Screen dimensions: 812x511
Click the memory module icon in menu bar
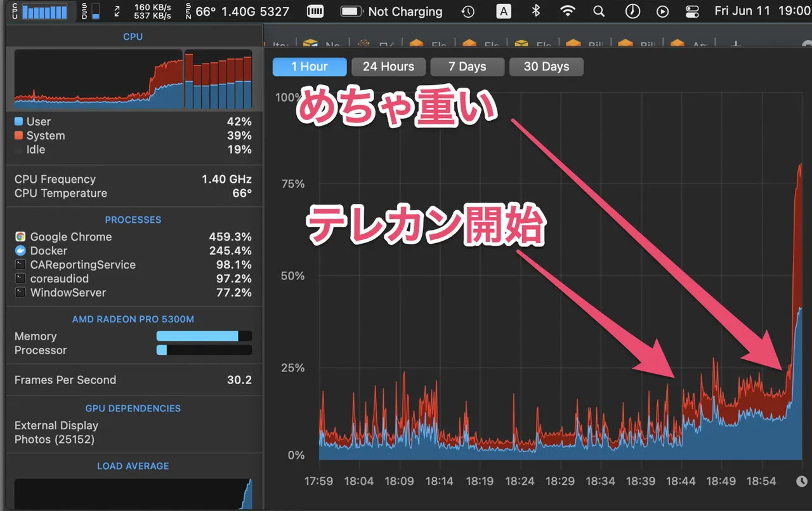coord(315,11)
